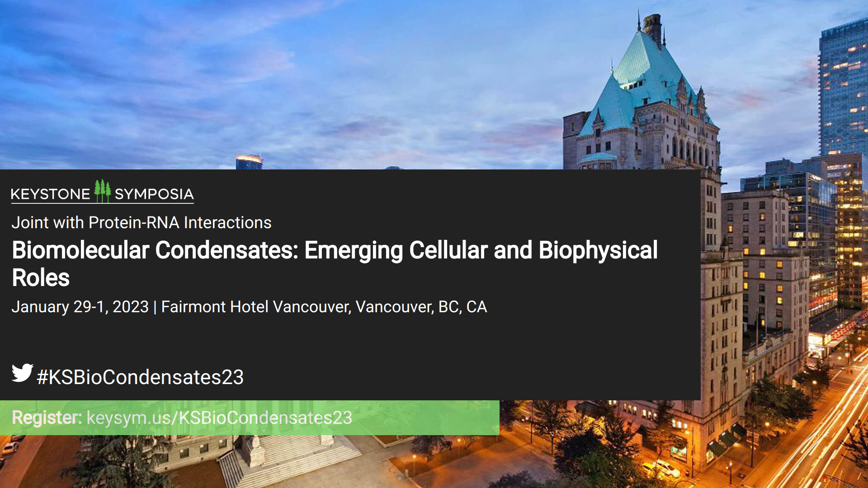
Task: Click the word Roles in the title
Action: click(41, 278)
